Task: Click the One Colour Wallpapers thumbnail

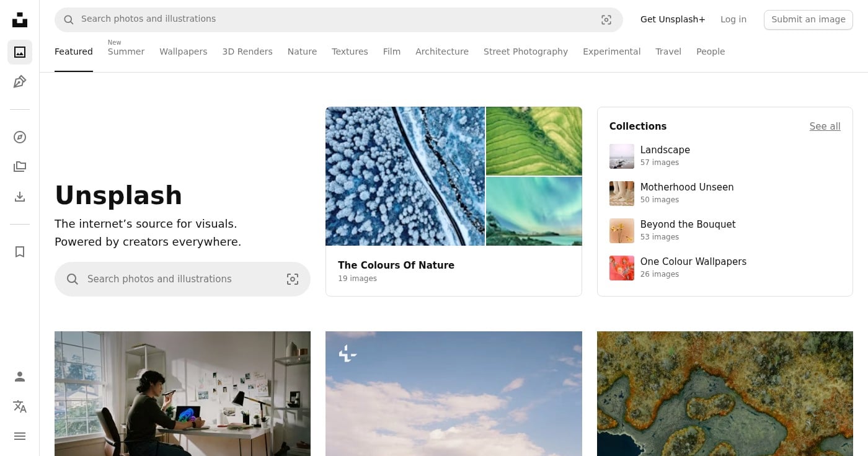Action: point(622,268)
